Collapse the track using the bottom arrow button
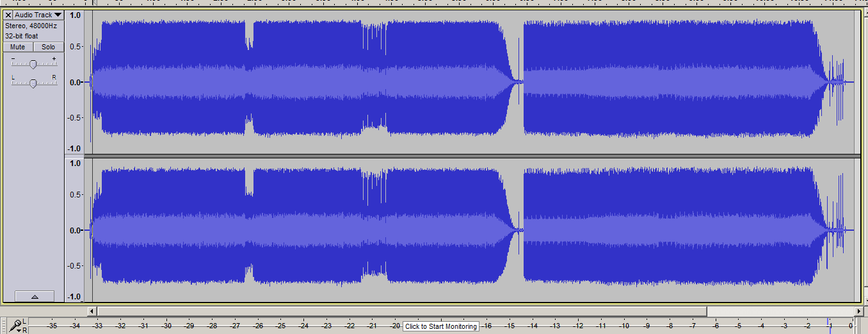868x334 pixels. (34, 296)
